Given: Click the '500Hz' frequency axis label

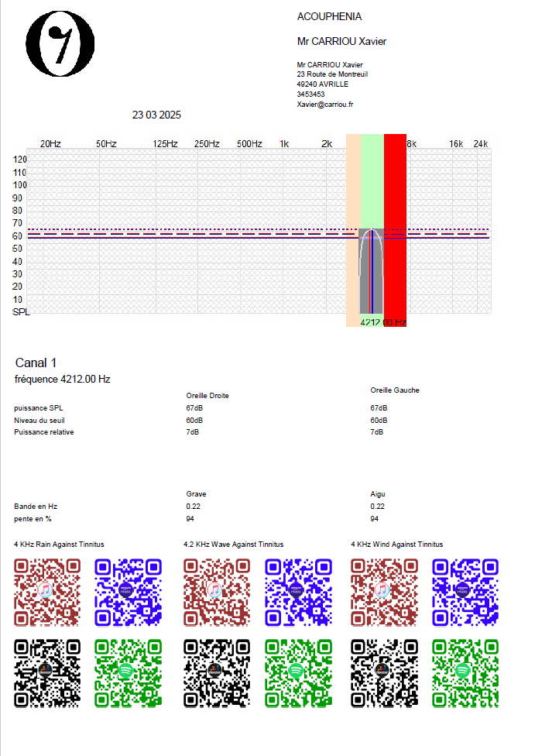Looking at the screenshot, I should pyautogui.click(x=249, y=143).
